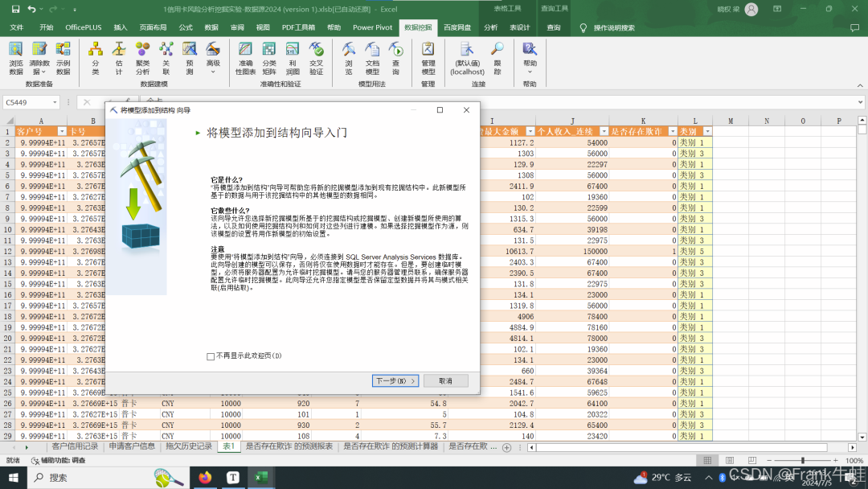Image resolution: width=868 pixels, height=489 pixels.
Task: Collapse the ribbon with the chevron
Action: (860, 85)
